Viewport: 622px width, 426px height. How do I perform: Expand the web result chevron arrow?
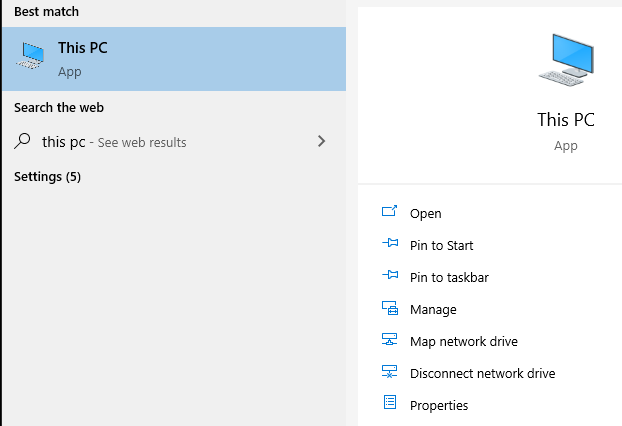click(x=321, y=141)
